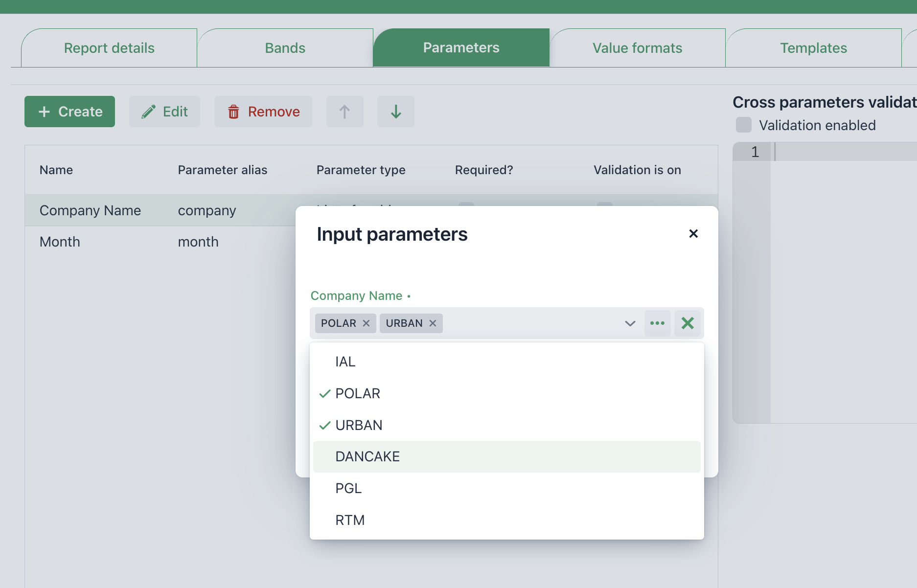Collapse the Company Name dropdown chevron
Screen dimensions: 917x588
pyautogui.click(x=630, y=323)
